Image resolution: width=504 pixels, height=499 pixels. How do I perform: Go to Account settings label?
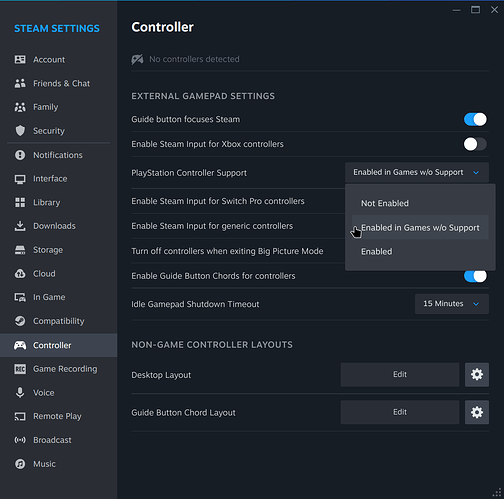coord(49,60)
